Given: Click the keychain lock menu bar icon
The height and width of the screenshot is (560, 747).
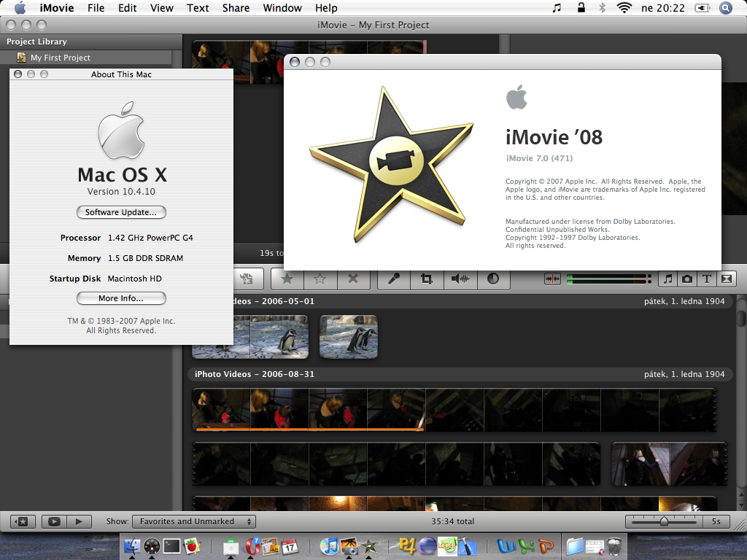Looking at the screenshot, I should pos(581,7).
